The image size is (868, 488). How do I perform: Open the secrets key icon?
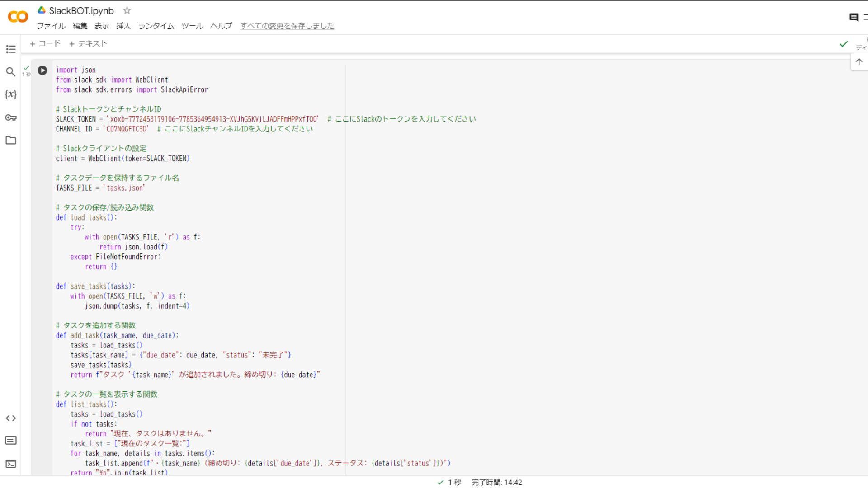pos(11,117)
